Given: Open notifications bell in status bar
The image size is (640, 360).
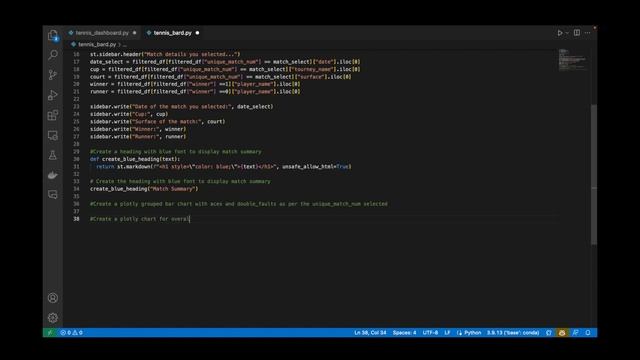Looking at the screenshot, I should [588, 333].
